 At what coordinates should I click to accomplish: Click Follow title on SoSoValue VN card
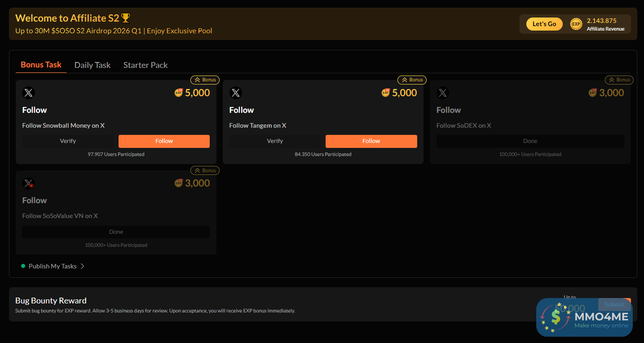[x=35, y=200]
